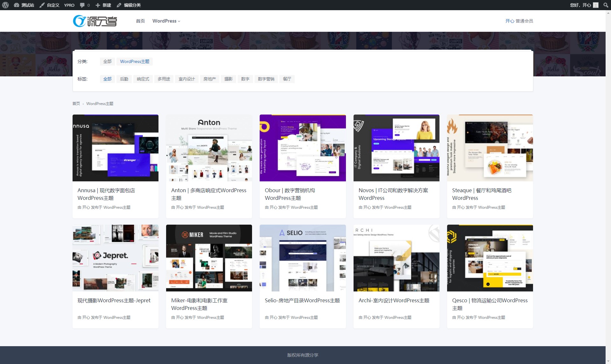Open the 测试站 dashboard link
The height and width of the screenshot is (364, 611).
(x=24, y=5)
